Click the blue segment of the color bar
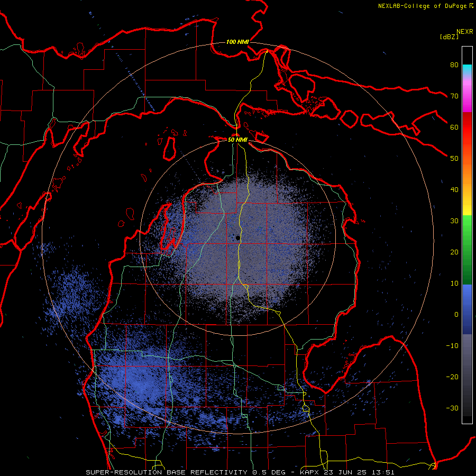 point(467,309)
